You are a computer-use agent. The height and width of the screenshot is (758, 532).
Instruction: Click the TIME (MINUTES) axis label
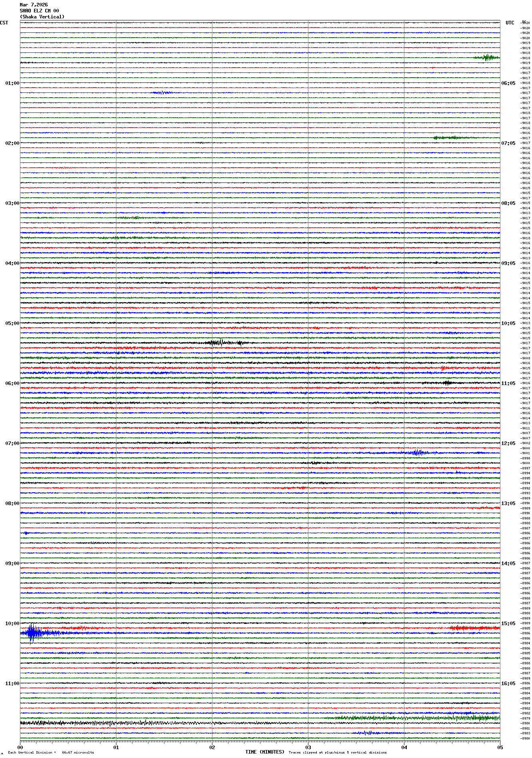(x=264, y=752)
